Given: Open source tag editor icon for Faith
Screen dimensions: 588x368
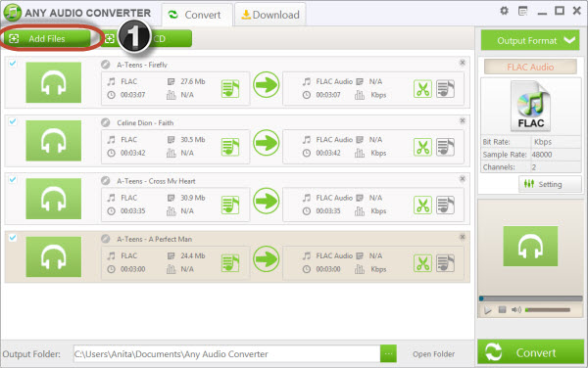Looking at the screenshot, I should [x=230, y=147].
